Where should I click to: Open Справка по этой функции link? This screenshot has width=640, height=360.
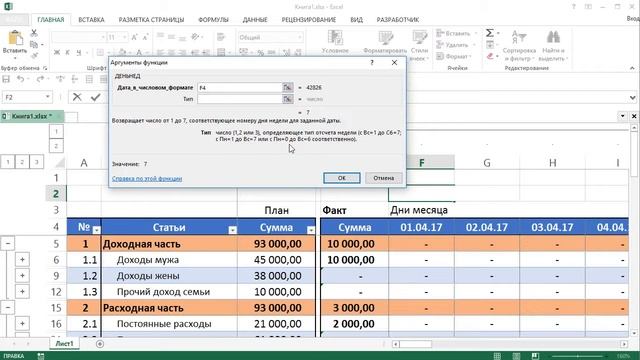tap(147, 179)
